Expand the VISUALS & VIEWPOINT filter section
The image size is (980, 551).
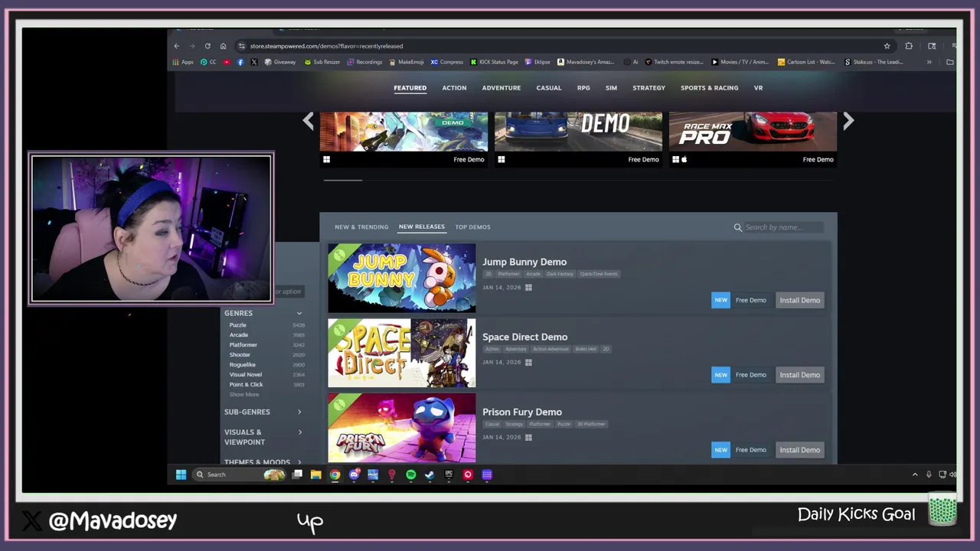point(263,437)
